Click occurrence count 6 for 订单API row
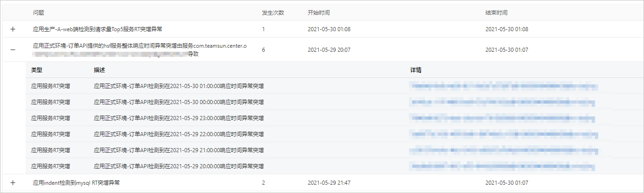 [263, 50]
